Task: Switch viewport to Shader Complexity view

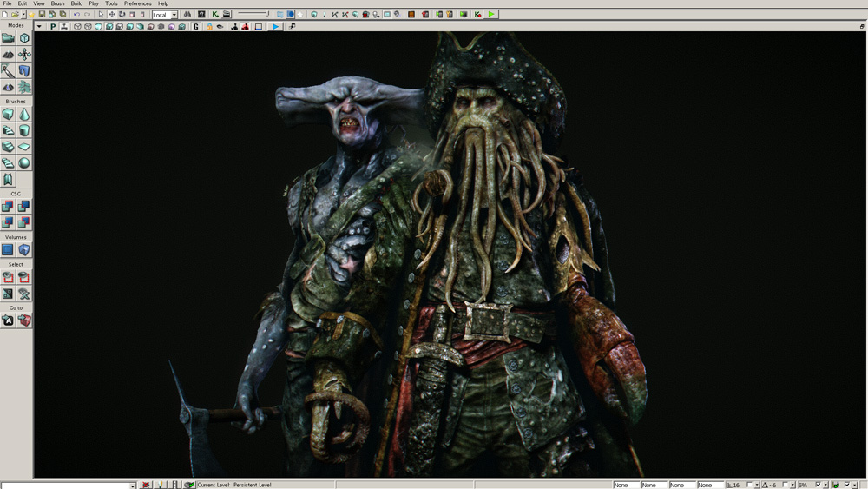Action: click(161, 27)
